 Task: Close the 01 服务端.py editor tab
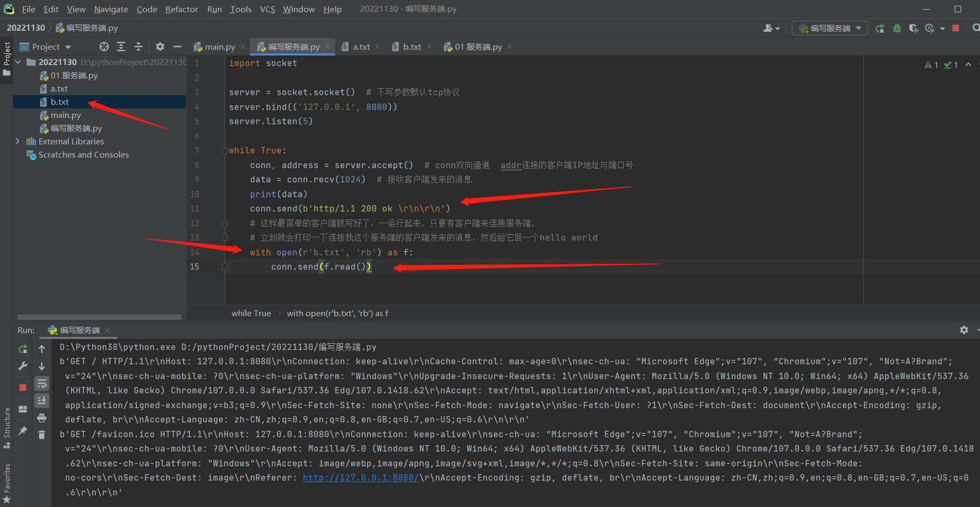click(x=510, y=47)
